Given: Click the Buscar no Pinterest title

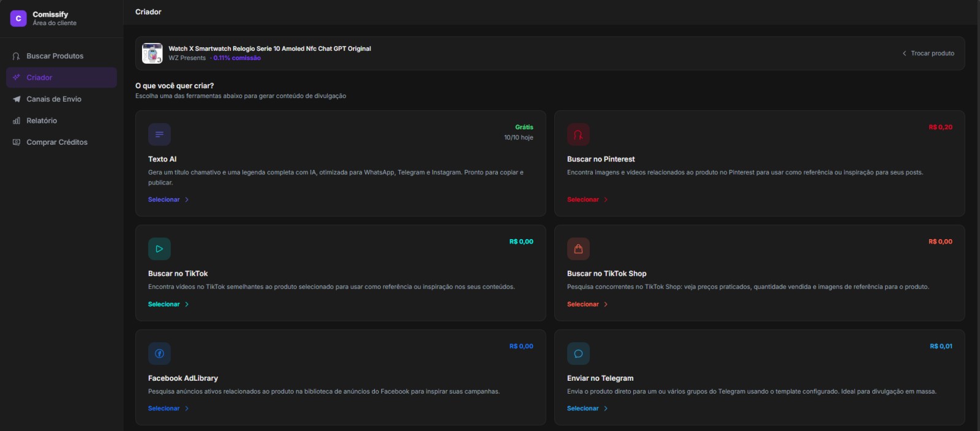Looking at the screenshot, I should 601,159.
